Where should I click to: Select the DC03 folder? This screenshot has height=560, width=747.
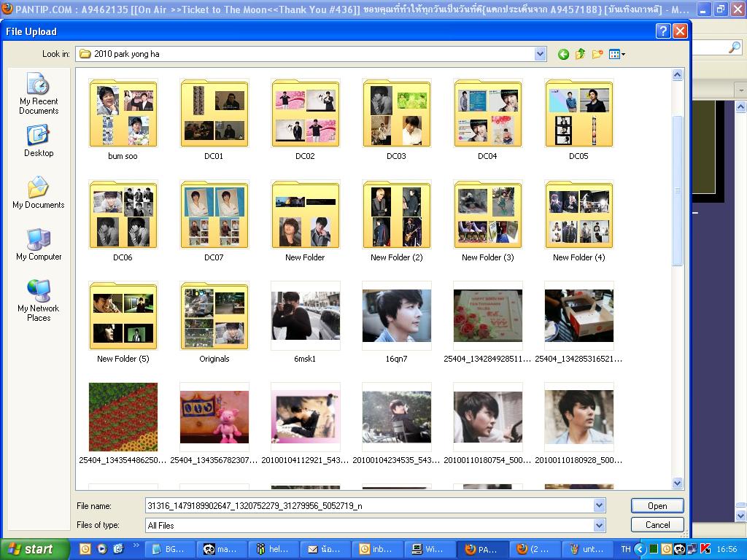tap(396, 120)
